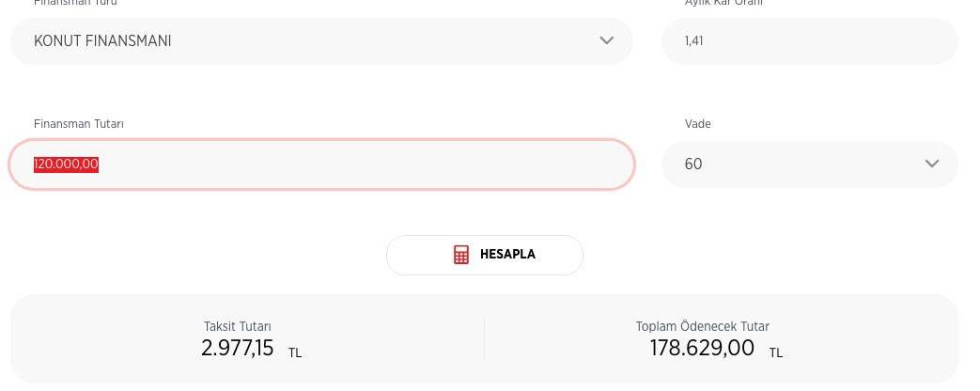The image size is (980, 391).
Task: Click the TL unit beside 178.629,00
Action: click(x=775, y=352)
